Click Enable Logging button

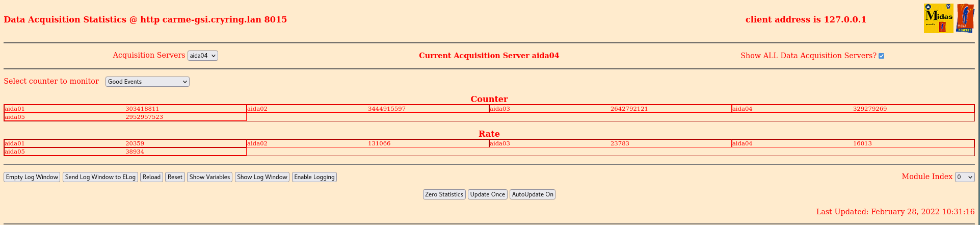point(314,177)
